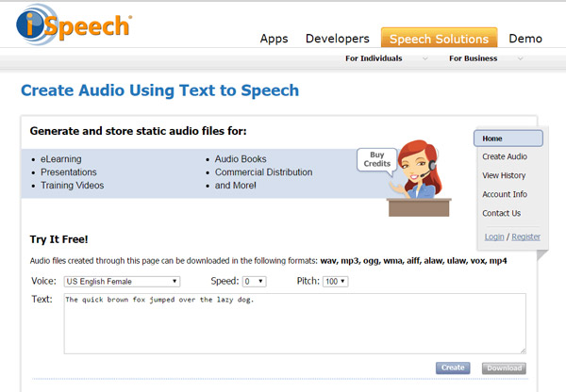Open View History in the sidebar
Viewport: 566px width, 392px height.
pyautogui.click(x=504, y=175)
